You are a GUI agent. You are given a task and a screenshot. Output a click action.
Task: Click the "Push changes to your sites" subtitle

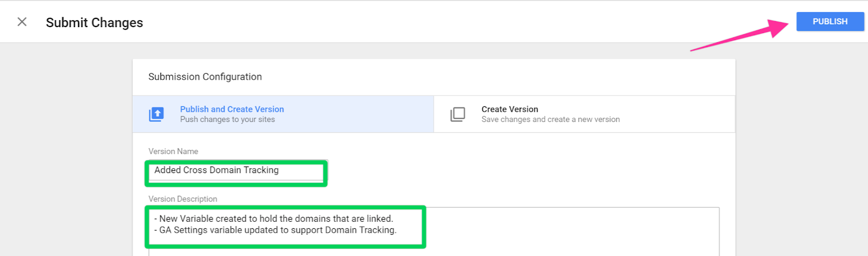pyautogui.click(x=227, y=120)
